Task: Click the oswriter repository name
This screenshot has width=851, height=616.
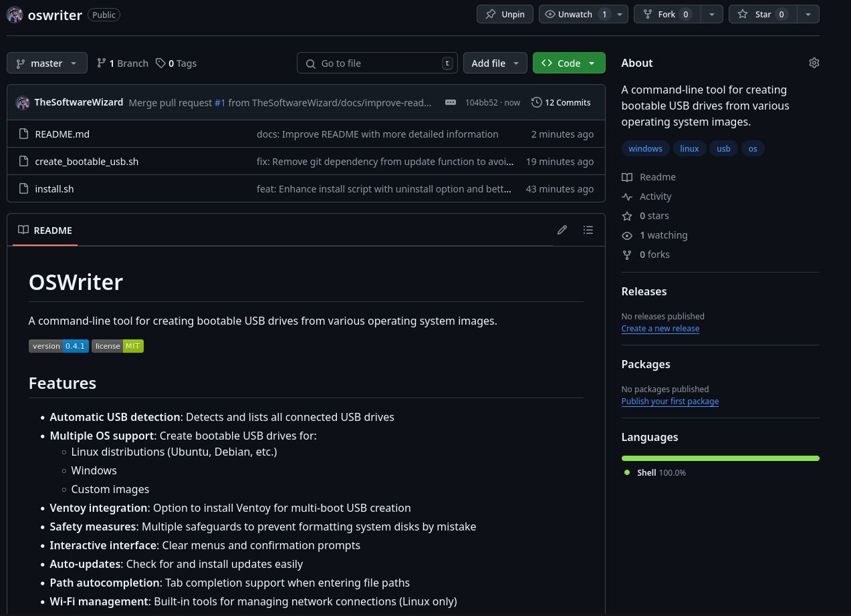Action: [x=55, y=15]
